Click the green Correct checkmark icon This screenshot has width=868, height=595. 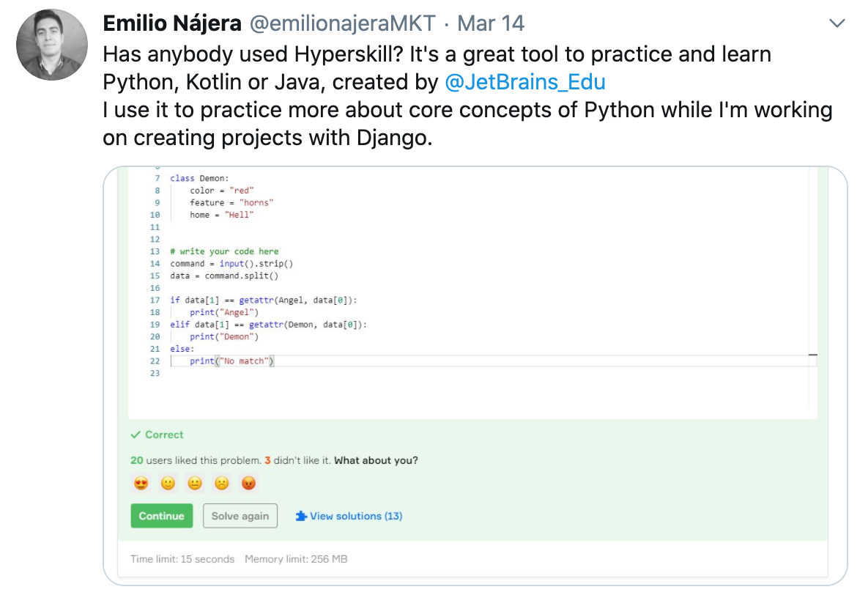[x=136, y=435]
